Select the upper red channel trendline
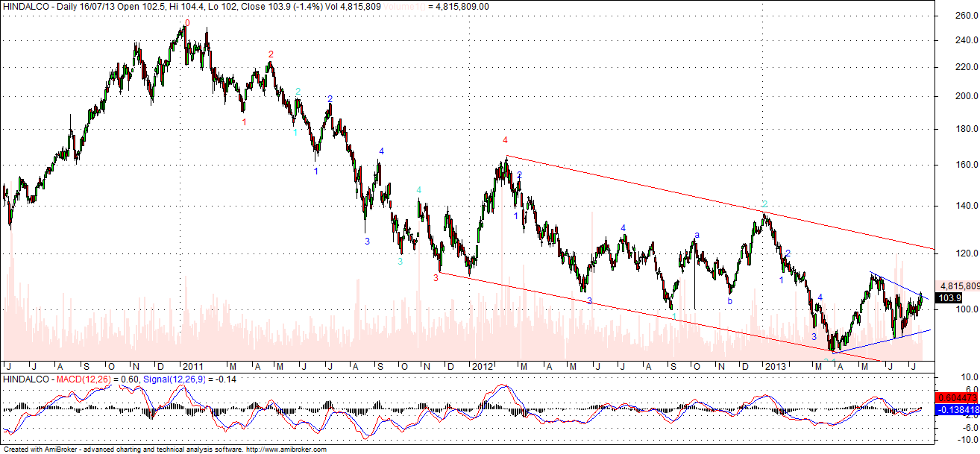 click(720, 202)
